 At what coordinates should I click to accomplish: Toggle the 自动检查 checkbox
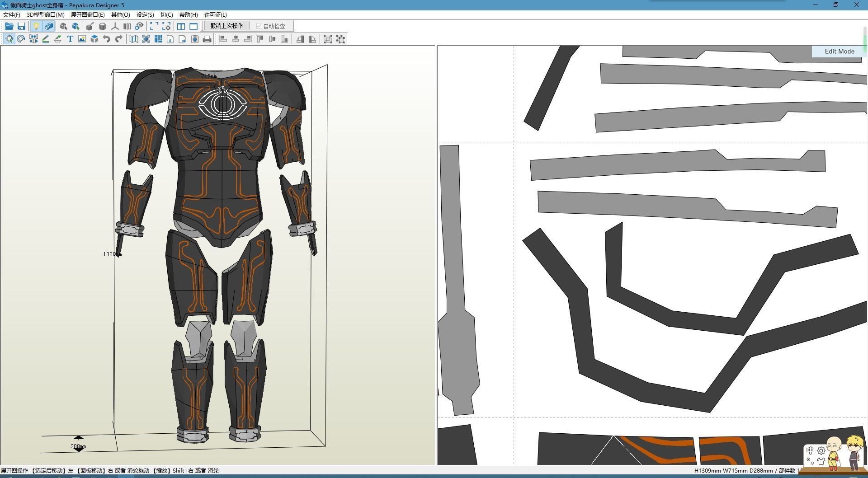tap(270, 26)
